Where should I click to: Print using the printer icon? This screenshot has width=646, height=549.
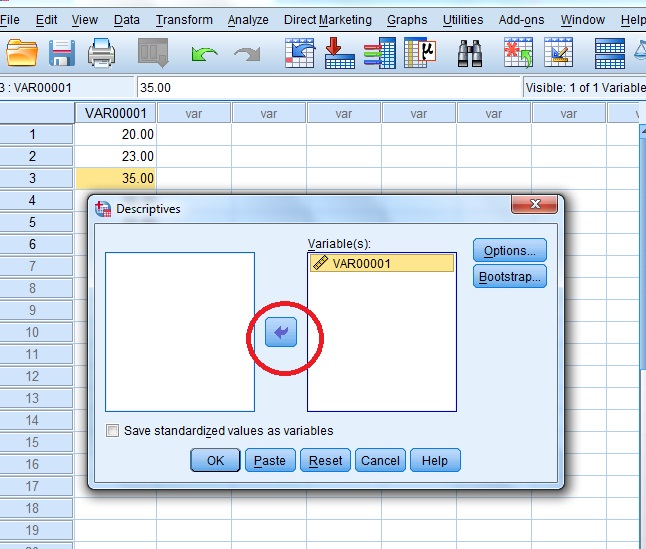(101, 52)
